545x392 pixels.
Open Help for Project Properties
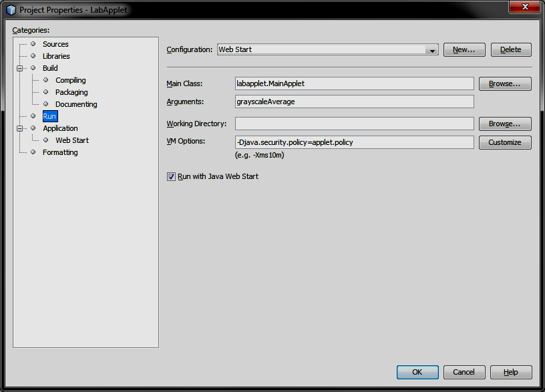click(510, 372)
